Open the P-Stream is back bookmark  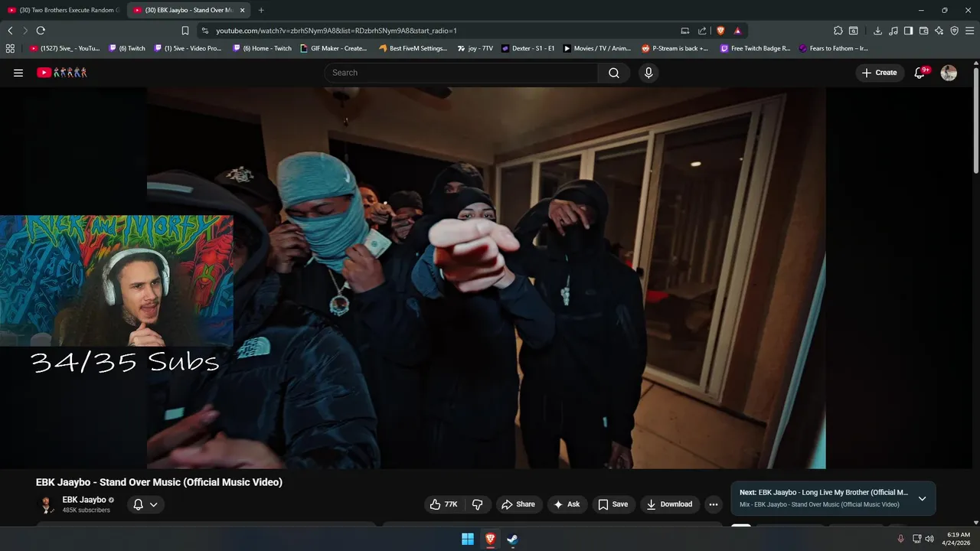675,48
